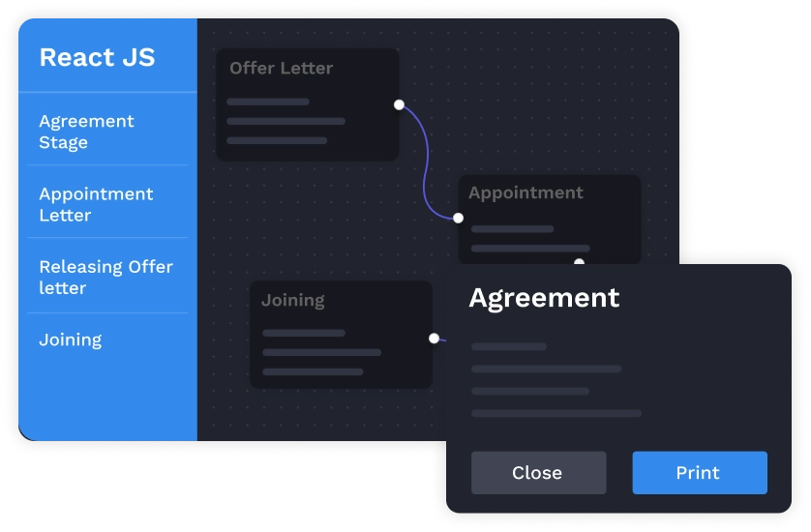Click the React JS sidebar header
The width and height of the screenshot is (811, 532).
(x=97, y=57)
